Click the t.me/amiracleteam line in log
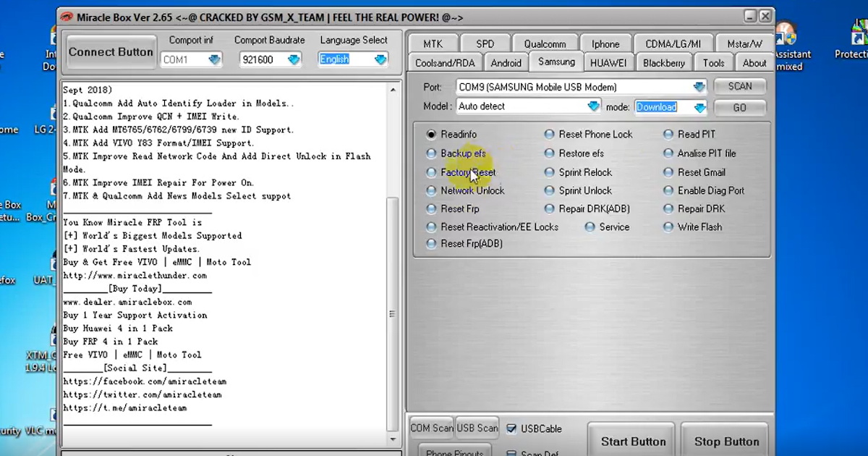This screenshot has height=456, width=868. [124, 408]
